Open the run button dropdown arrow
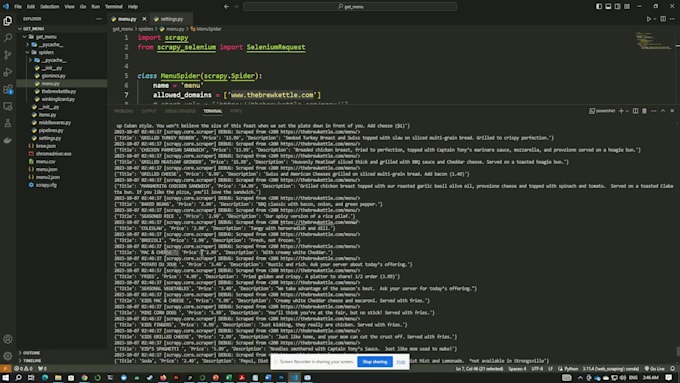Screen dimensions: 680x383 (654, 19)
